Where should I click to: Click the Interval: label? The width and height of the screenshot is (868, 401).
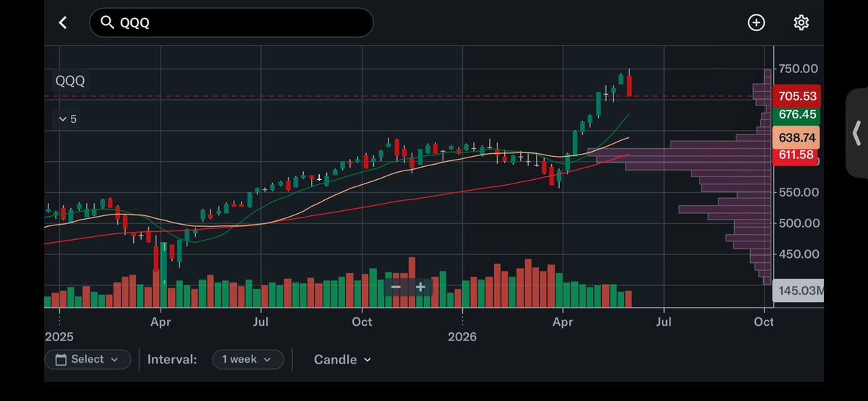pyautogui.click(x=172, y=359)
